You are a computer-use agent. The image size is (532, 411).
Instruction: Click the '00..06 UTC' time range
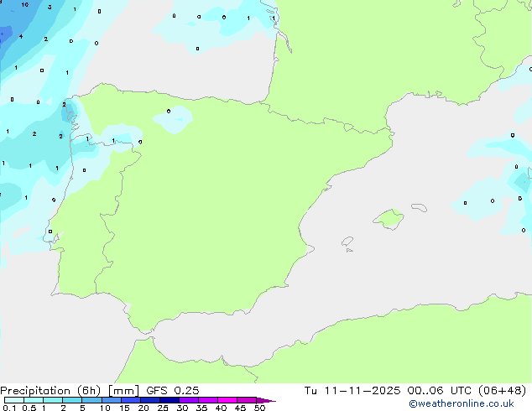(440, 391)
